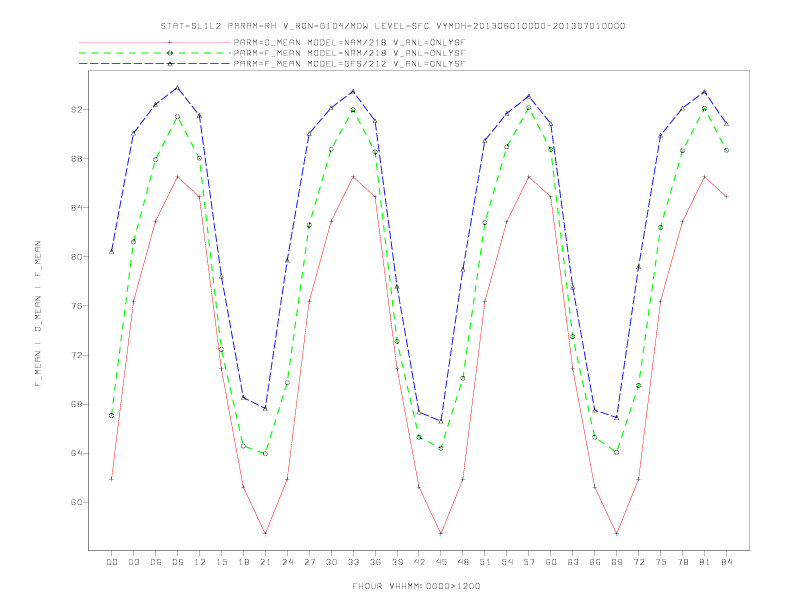Click x-axis forecast hour label 63
This screenshot has width=792, height=612.
click(573, 562)
